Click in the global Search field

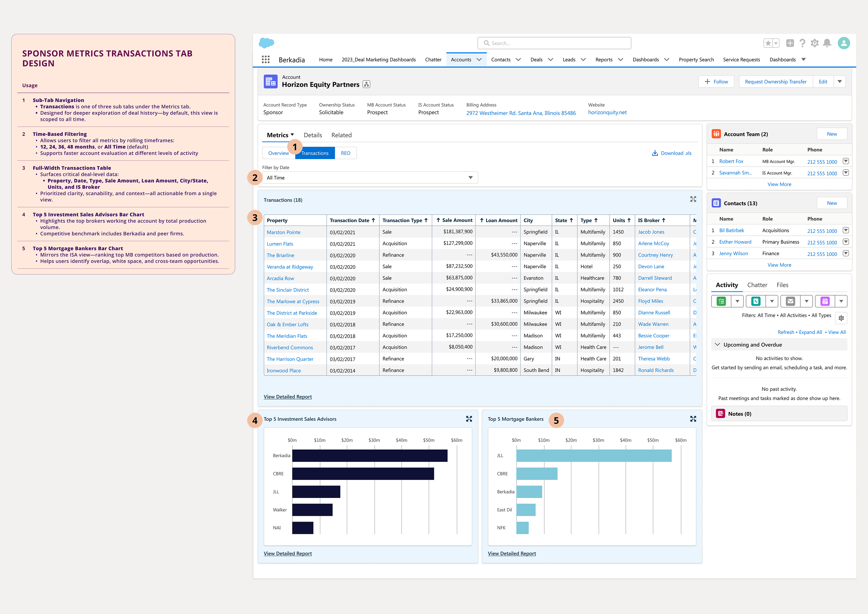tap(554, 43)
